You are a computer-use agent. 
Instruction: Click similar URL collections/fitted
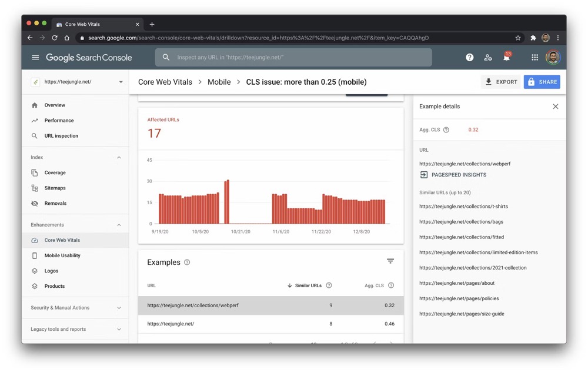462,237
